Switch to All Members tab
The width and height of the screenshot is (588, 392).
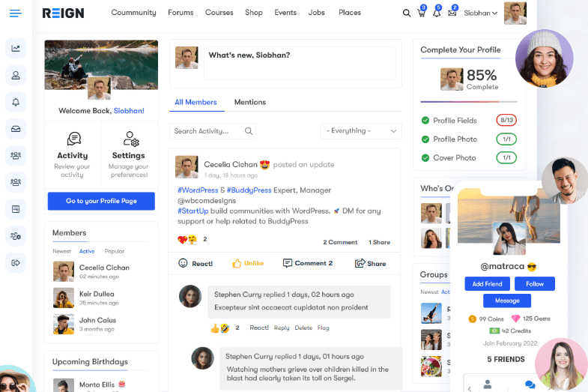coord(196,102)
